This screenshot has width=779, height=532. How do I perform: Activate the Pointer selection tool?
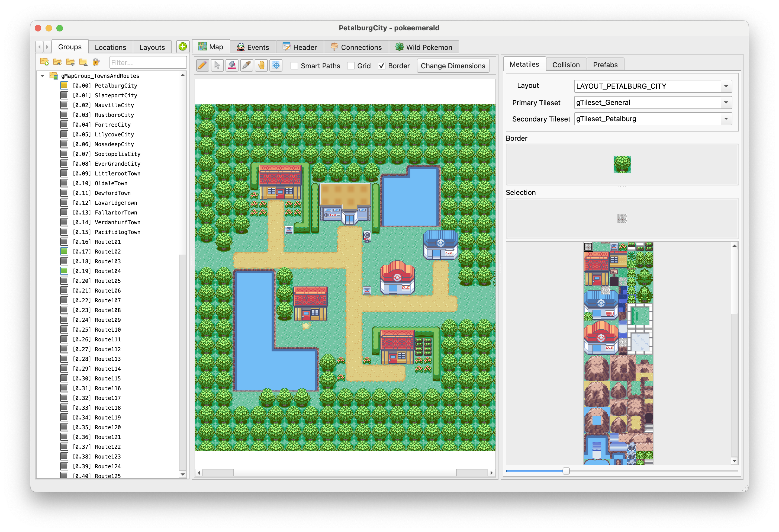click(217, 65)
